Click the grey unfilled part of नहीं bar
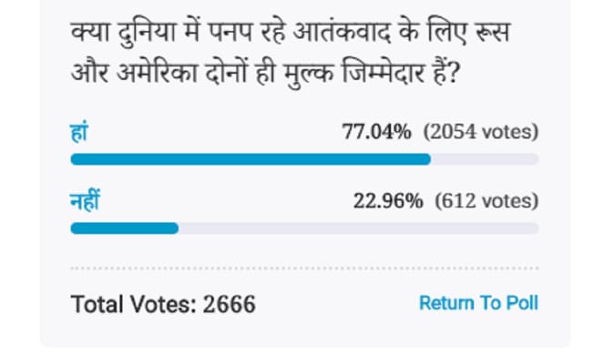 (359, 228)
